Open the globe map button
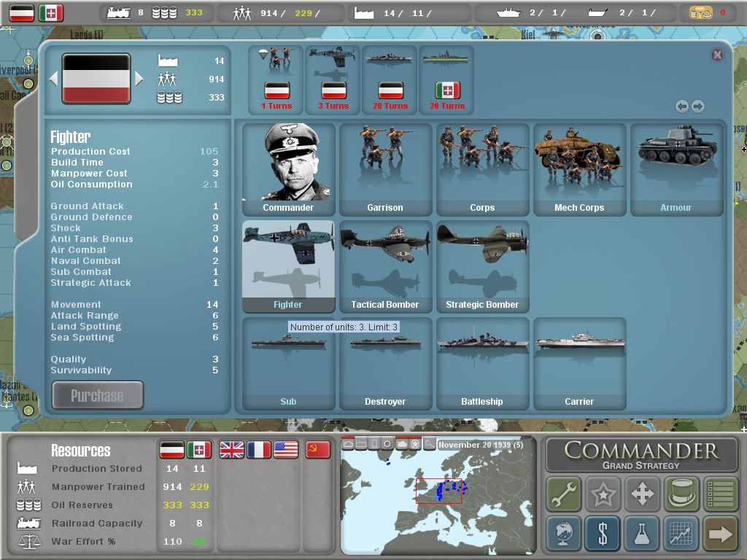This screenshot has width=747, height=560. [x=564, y=533]
